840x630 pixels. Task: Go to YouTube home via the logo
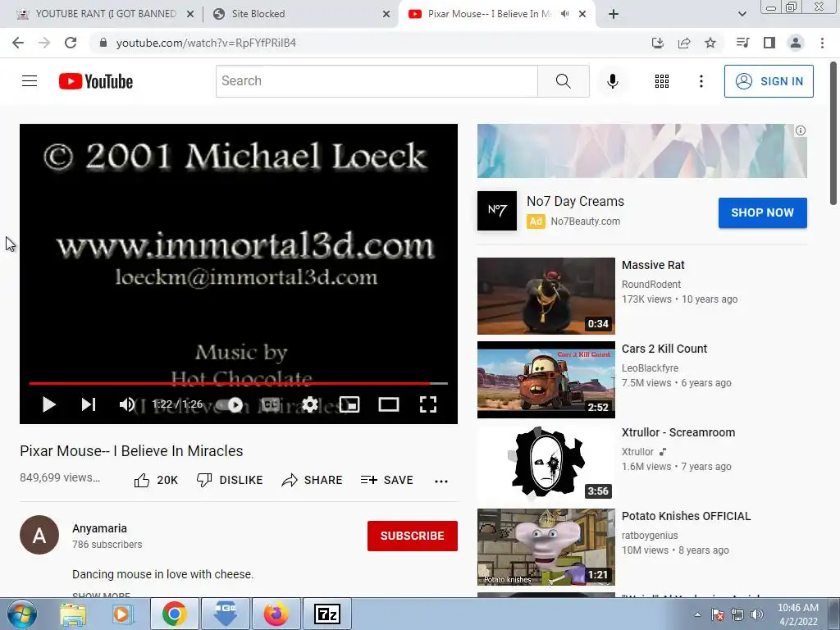point(96,81)
